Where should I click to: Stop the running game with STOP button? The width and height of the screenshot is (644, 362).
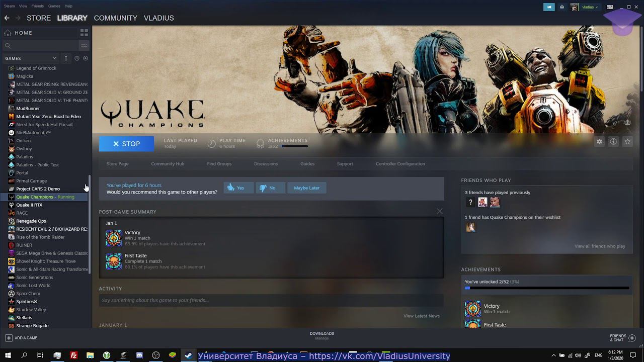pos(126,144)
